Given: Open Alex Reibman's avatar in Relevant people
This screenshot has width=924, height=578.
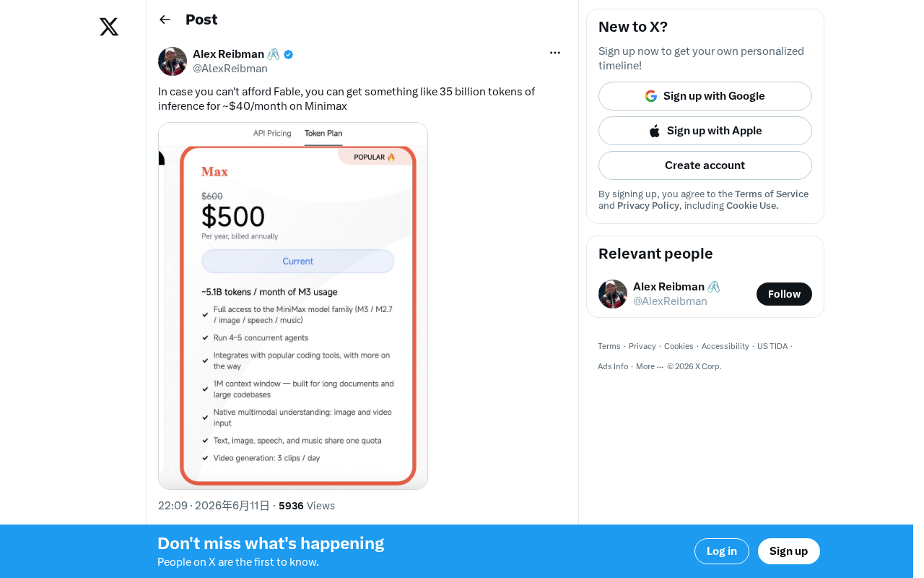Looking at the screenshot, I should click(x=613, y=294).
